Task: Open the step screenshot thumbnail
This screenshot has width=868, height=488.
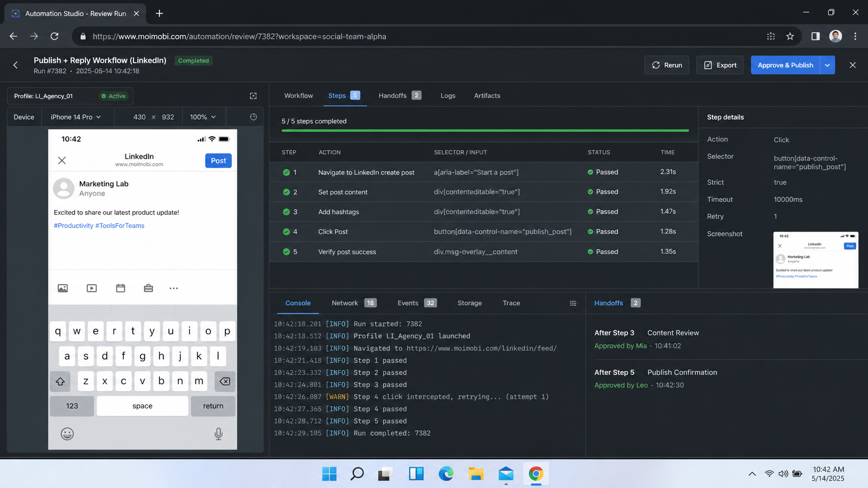Action: [x=815, y=260]
